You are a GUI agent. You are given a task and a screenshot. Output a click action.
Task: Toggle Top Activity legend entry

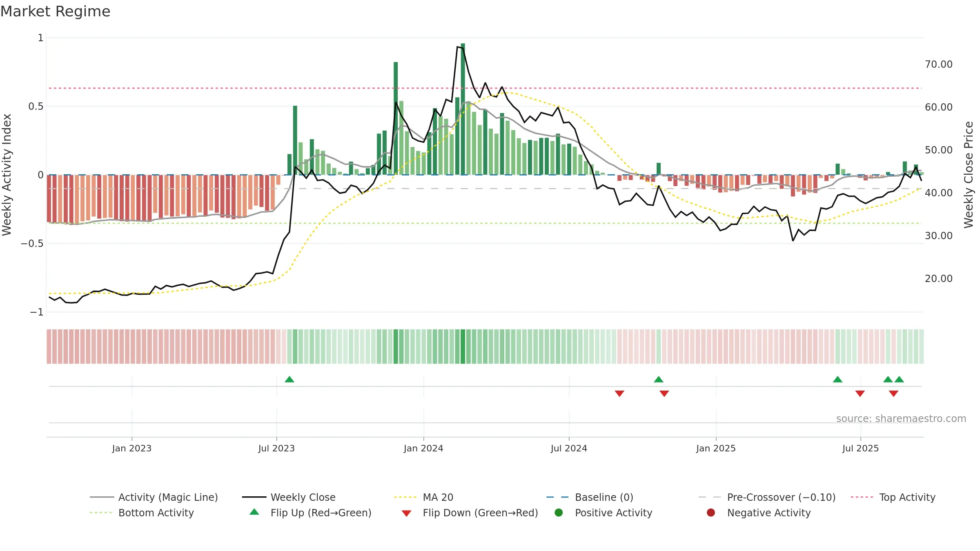(893, 497)
